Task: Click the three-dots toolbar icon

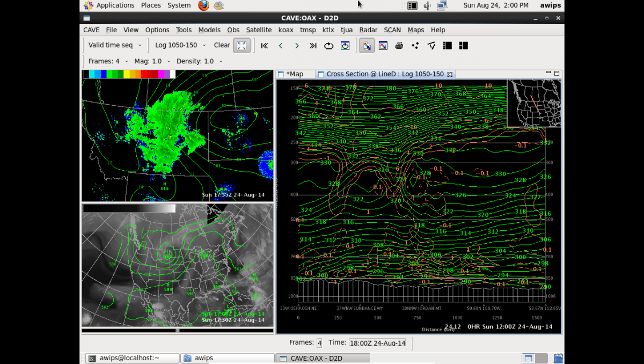Action: (x=415, y=46)
